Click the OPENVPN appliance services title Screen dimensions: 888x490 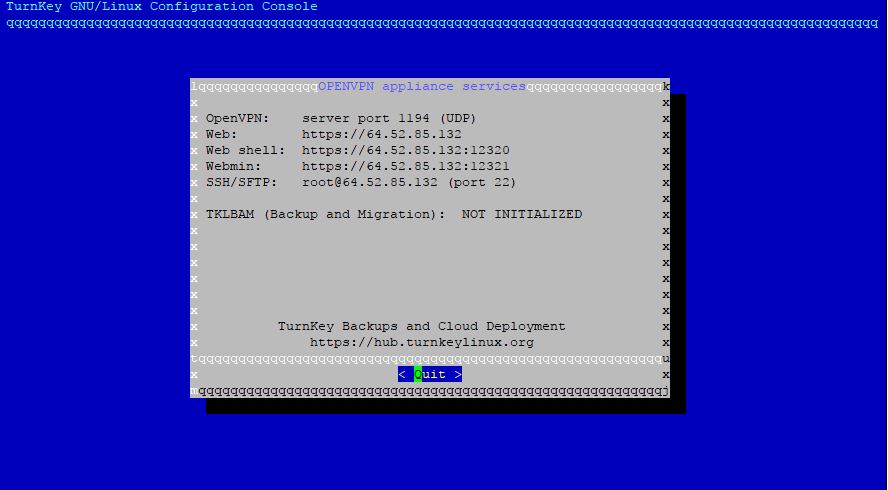pos(422,86)
